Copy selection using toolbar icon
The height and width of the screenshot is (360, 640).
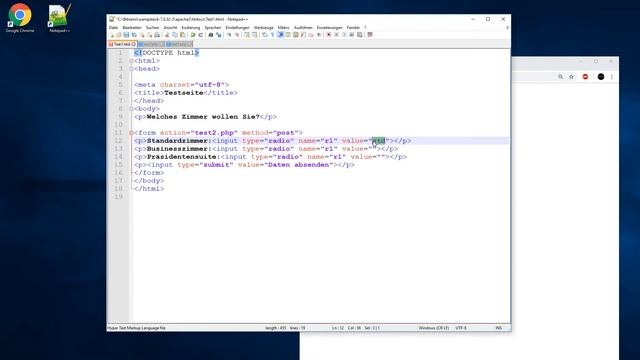coord(175,35)
